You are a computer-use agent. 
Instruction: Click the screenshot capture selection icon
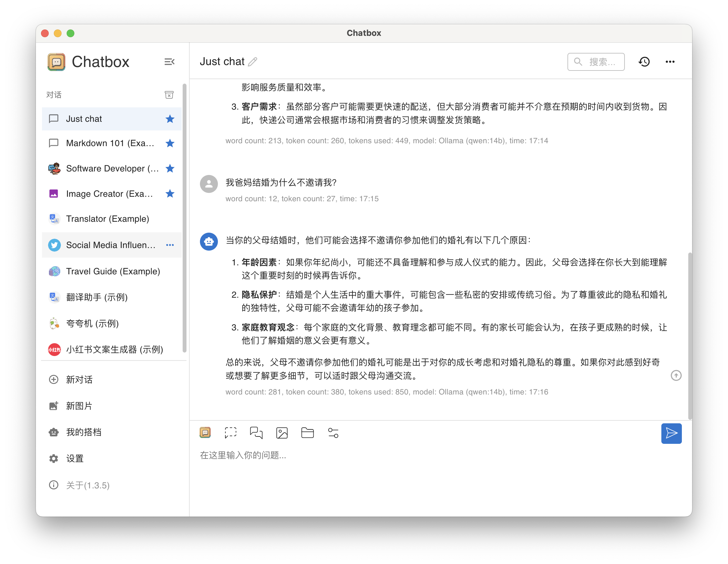pos(230,433)
